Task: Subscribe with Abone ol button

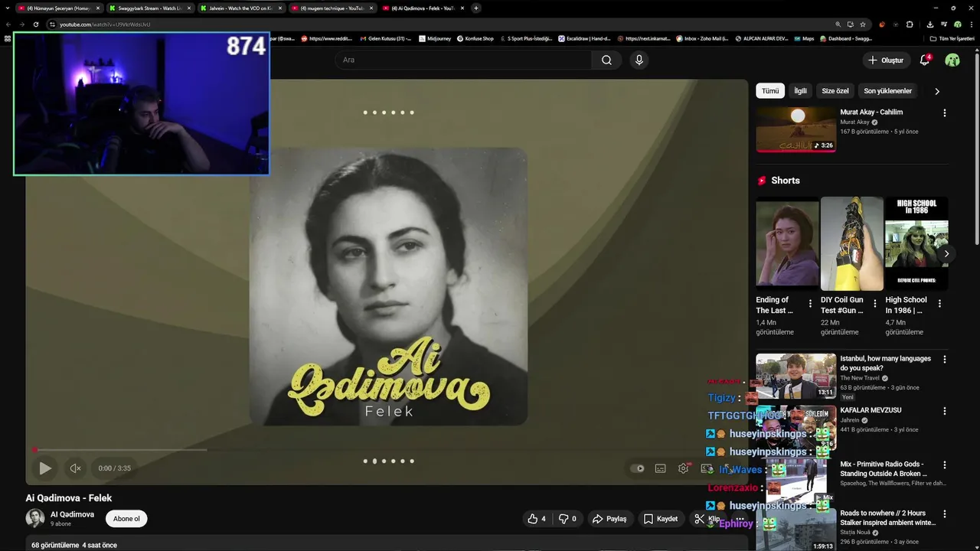Action: coord(126,519)
